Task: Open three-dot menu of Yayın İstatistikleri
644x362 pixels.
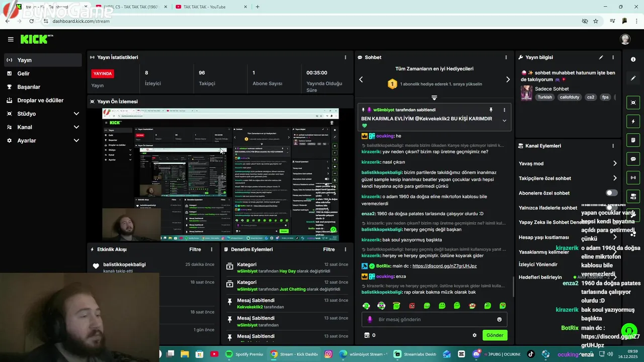Action: pos(345,57)
